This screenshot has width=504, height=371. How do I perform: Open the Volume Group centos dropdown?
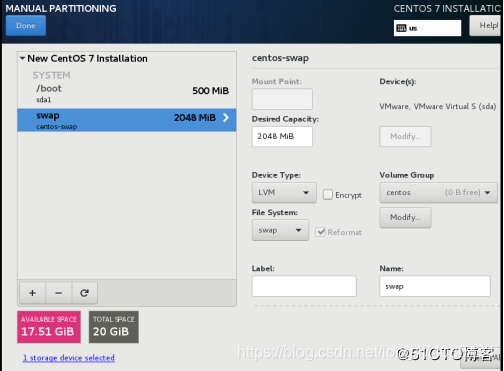pos(438,192)
